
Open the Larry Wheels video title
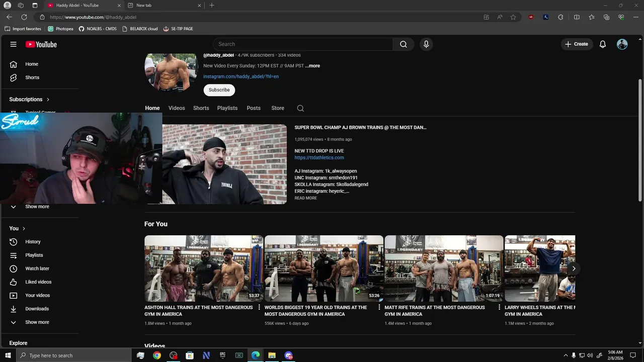(540, 311)
